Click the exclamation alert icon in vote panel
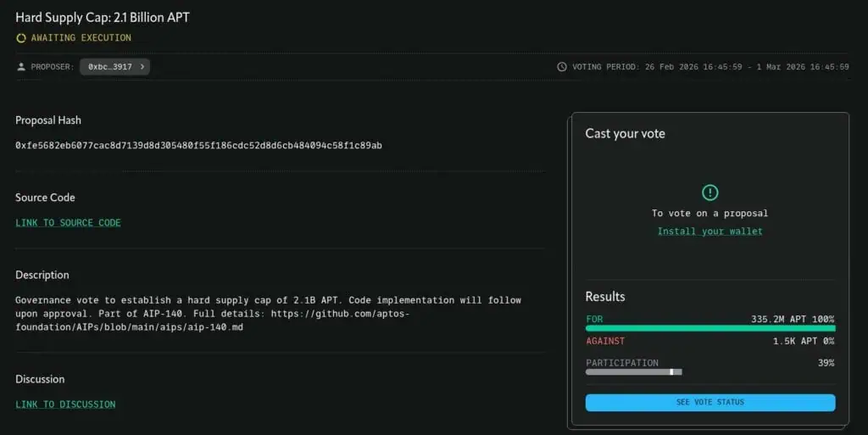 tap(709, 192)
